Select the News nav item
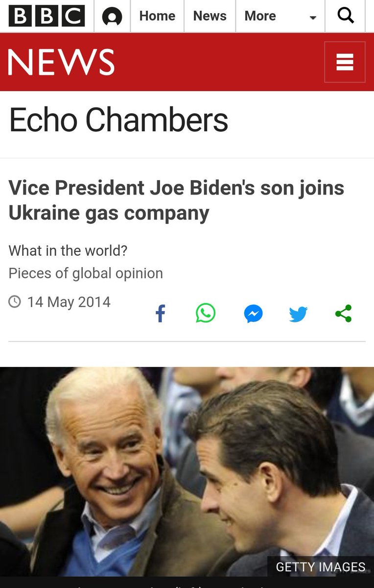Screen dimensions: 374x588 click(210, 16)
